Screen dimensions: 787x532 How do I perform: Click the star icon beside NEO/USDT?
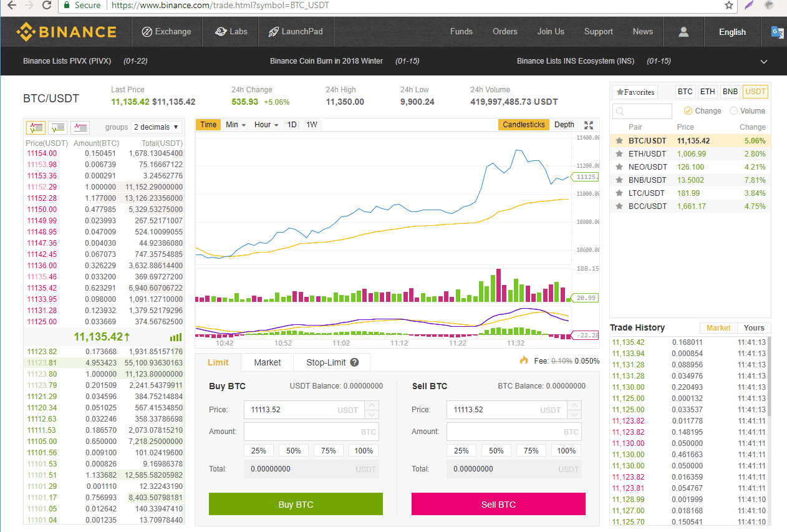coord(619,167)
